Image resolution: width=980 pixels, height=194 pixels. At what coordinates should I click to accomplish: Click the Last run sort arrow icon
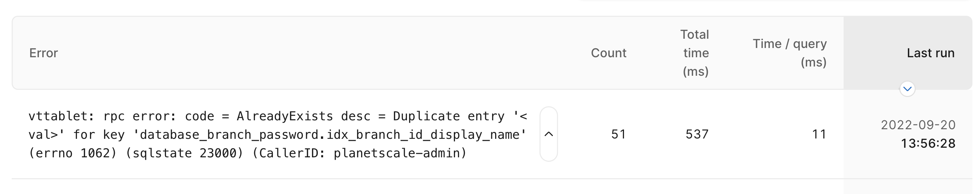(x=907, y=89)
